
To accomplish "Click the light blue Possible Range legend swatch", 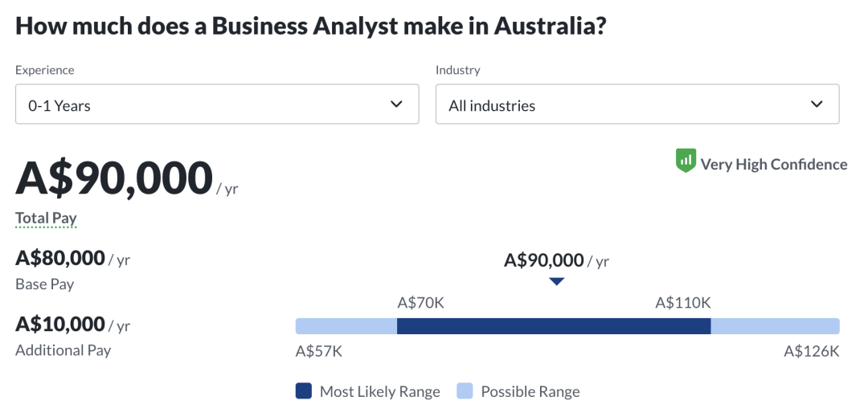I will (465, 391).
